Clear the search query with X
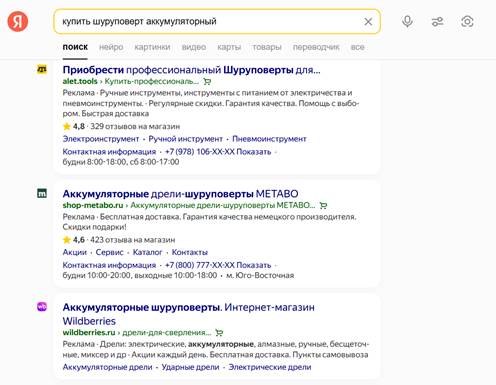 pyautogui.click(x=368, y=22)
